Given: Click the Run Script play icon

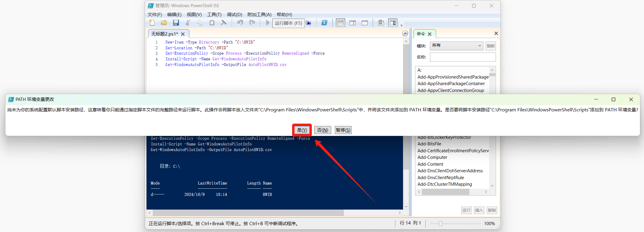Looking at the screenshot, I should pos(268,23).
